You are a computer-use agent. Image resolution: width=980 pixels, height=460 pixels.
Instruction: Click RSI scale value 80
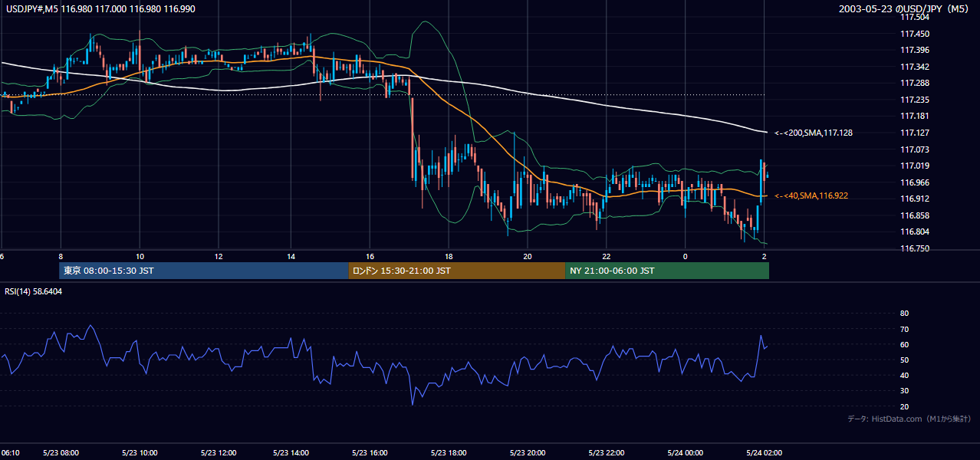[x=904, y=314]
